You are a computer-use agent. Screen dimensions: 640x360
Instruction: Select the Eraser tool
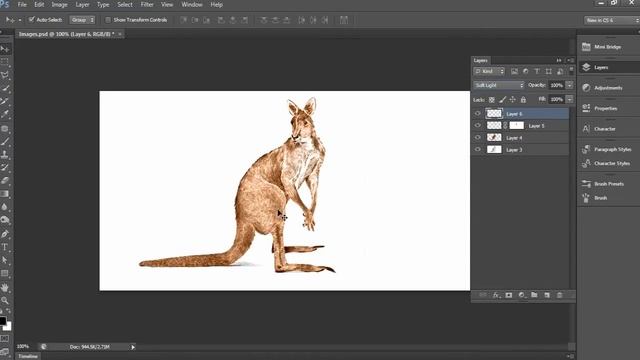tap(5, 180)
